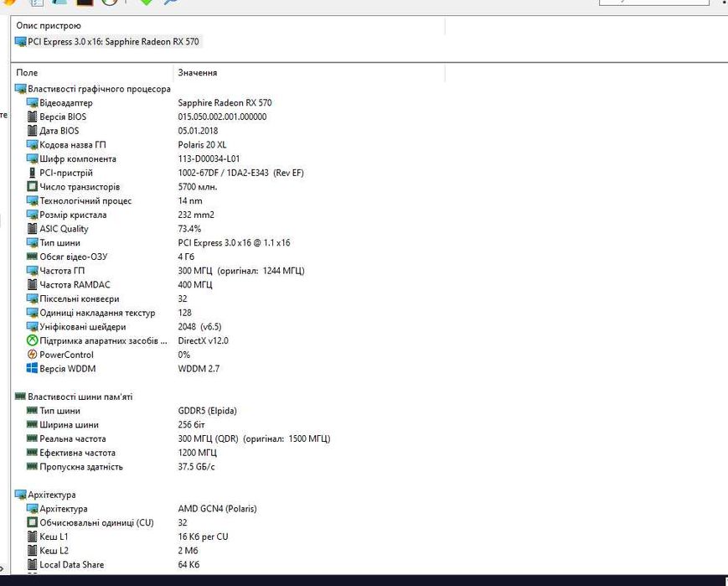Click the memory icon beside 'Ширина шини'

pos(32,424)
